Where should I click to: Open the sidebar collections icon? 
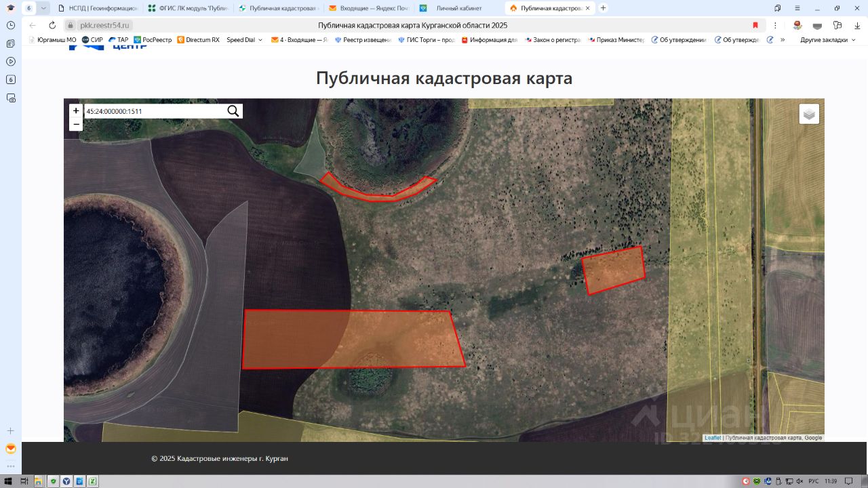pyautogui.click(x=11, y=43)
